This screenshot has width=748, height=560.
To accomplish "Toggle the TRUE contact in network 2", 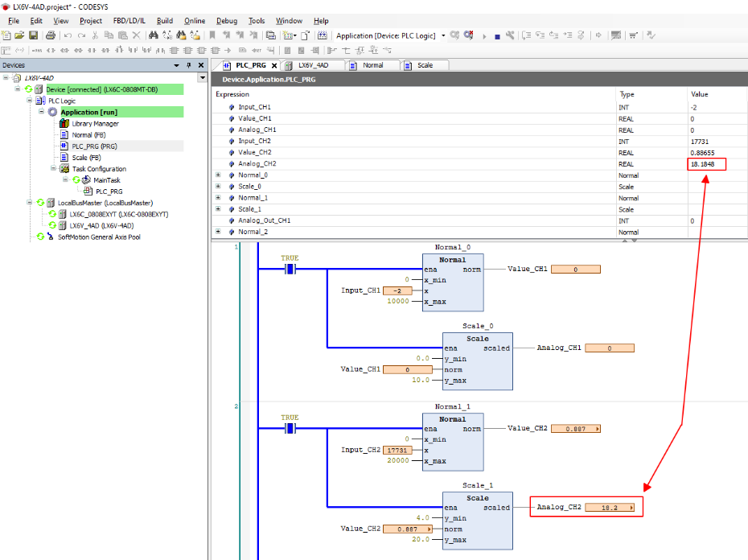I will click(290, 429).
